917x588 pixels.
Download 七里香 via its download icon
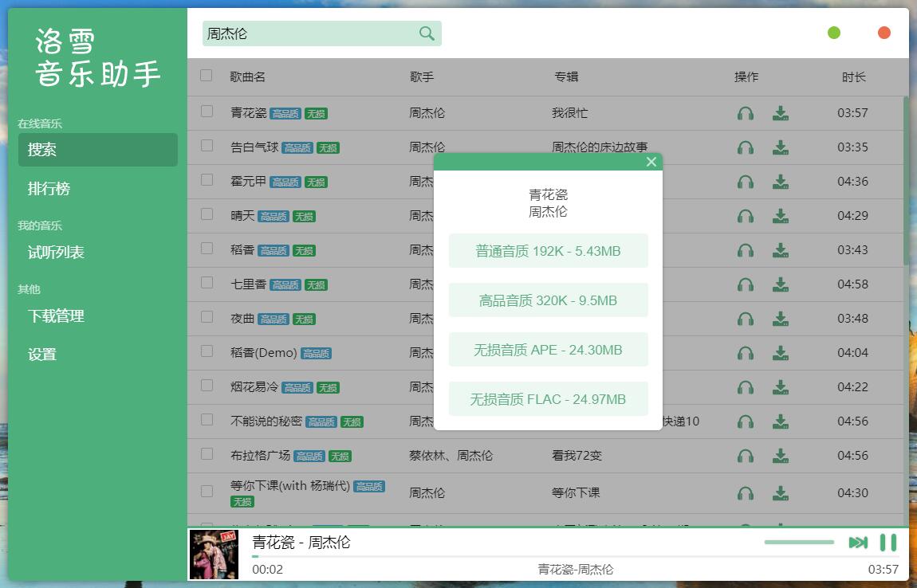click(x=780, y=284)
